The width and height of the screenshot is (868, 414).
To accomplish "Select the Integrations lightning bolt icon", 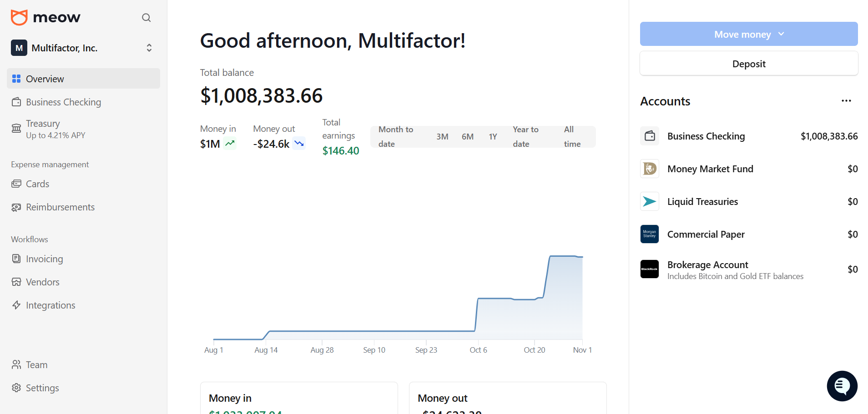I will [16, 305].
